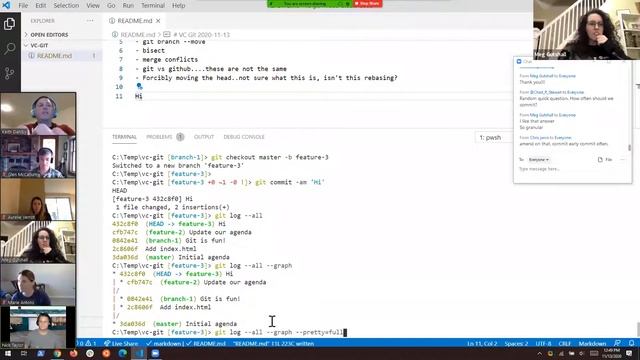Open the terminal selector 1: pwsh dropdown

pos(493,138)
